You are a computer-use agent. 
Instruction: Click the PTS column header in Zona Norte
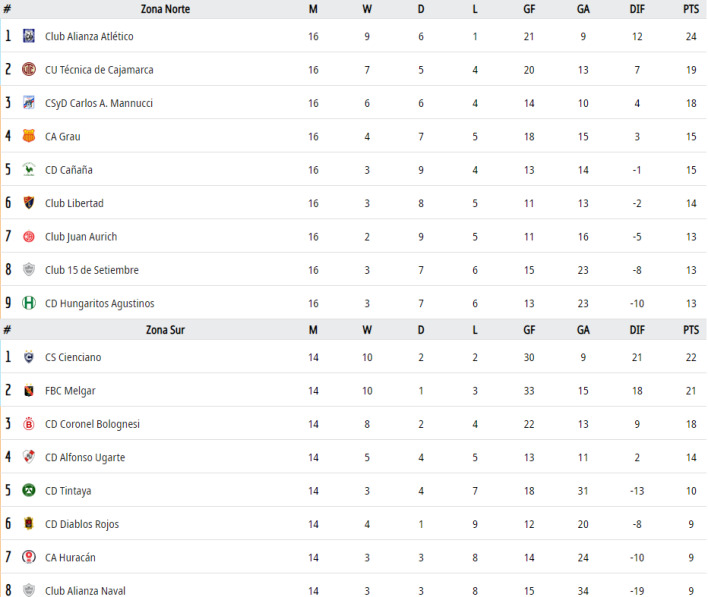[691, 9]
